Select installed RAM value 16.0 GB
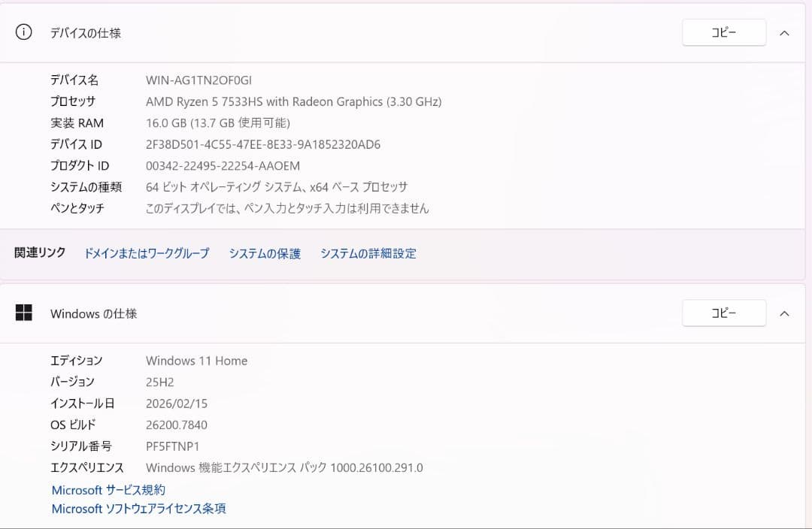This screenshot has width=812, height=529. [166, 122]
